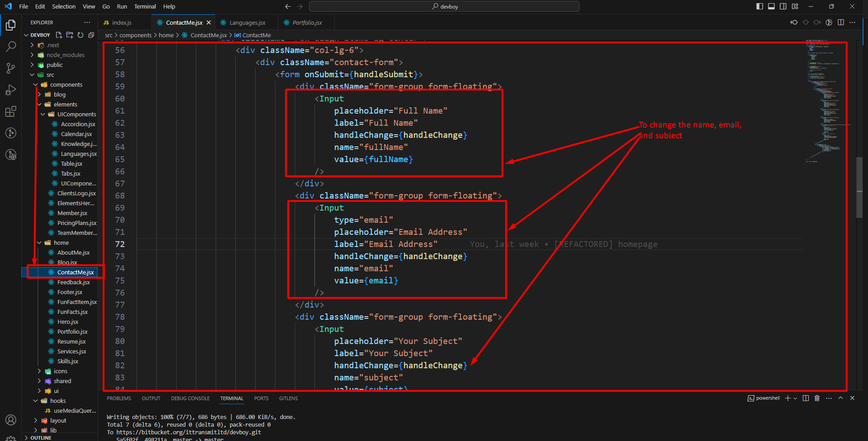Click the New File icon in Explorer
Screen dimensions: 868x441
pos(59,35)
